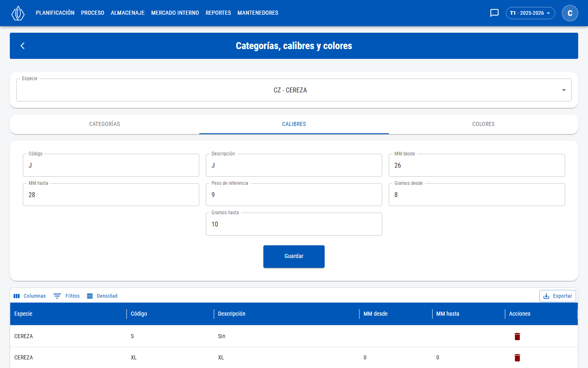Open the MANTENEDORES menu
Screen dimensions: 588x368
point(258,13)
